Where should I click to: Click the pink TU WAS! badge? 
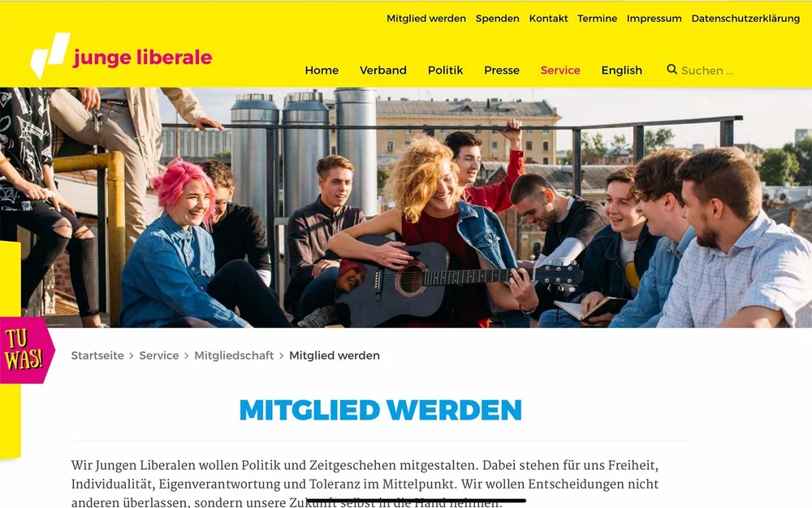[x=27, y=351]
